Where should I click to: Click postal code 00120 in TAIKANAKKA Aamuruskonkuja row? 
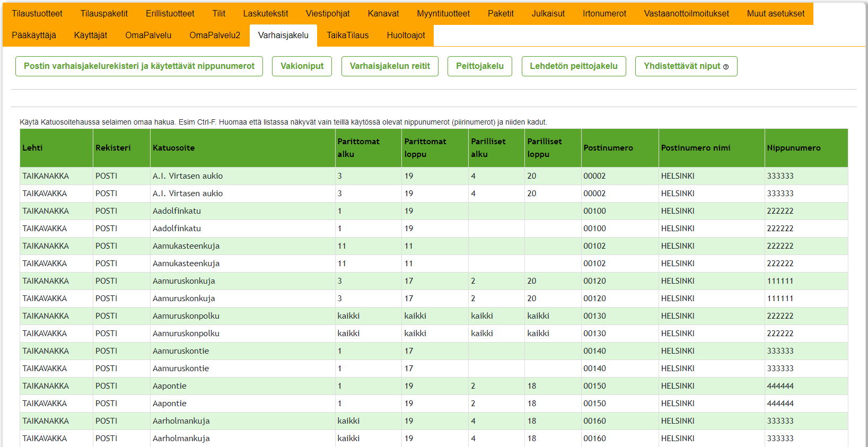click(x=594, y=281)
